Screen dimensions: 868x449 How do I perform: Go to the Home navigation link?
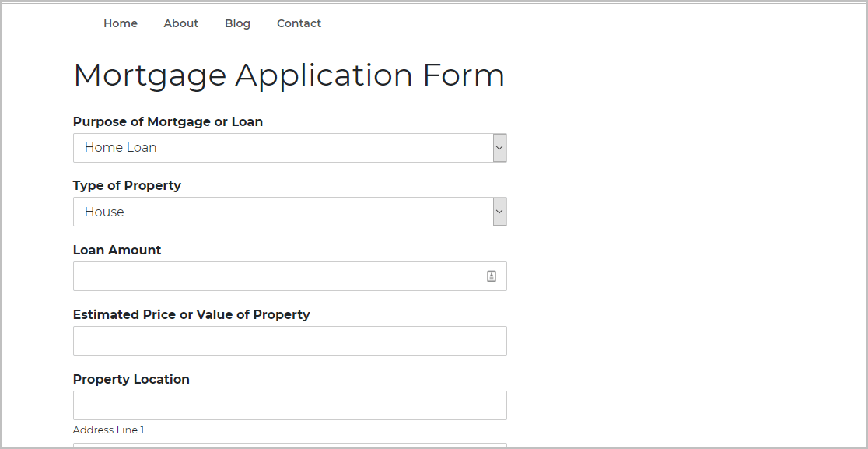(x=121, y=23)
